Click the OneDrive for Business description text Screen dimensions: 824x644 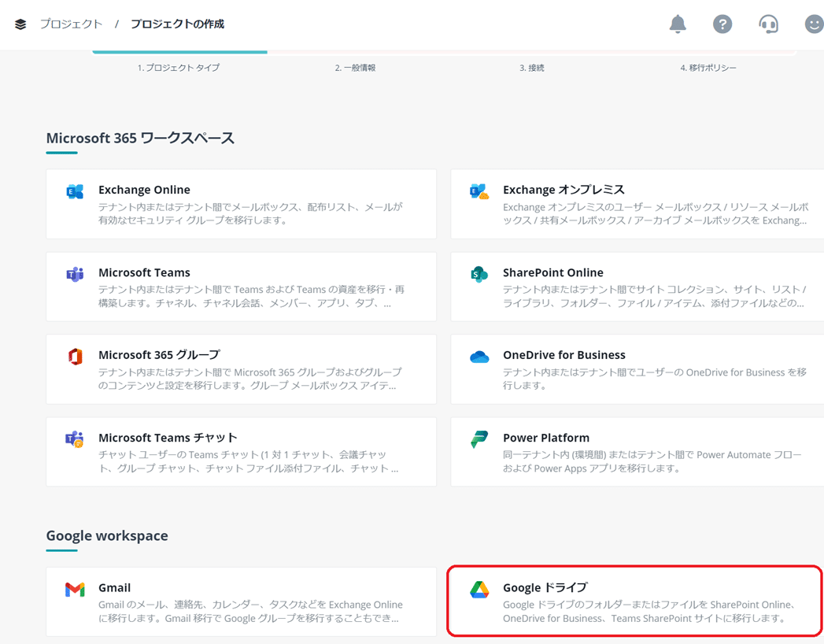point(655,379)
